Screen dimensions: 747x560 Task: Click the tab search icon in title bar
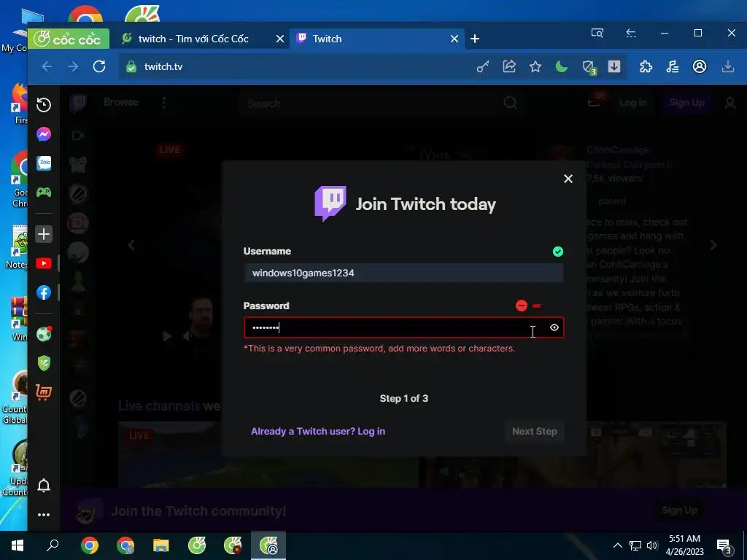pos(597,33)
